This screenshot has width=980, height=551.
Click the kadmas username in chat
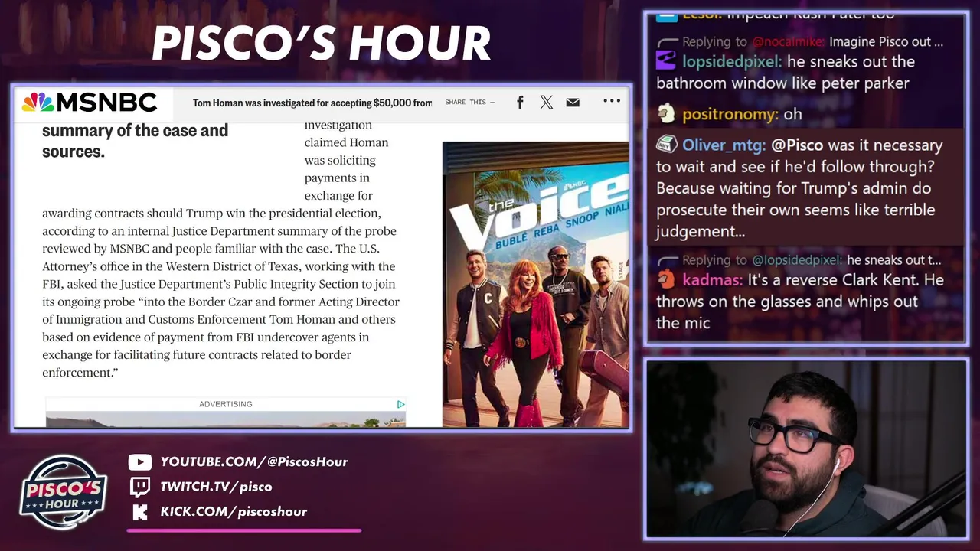point(713,279)
